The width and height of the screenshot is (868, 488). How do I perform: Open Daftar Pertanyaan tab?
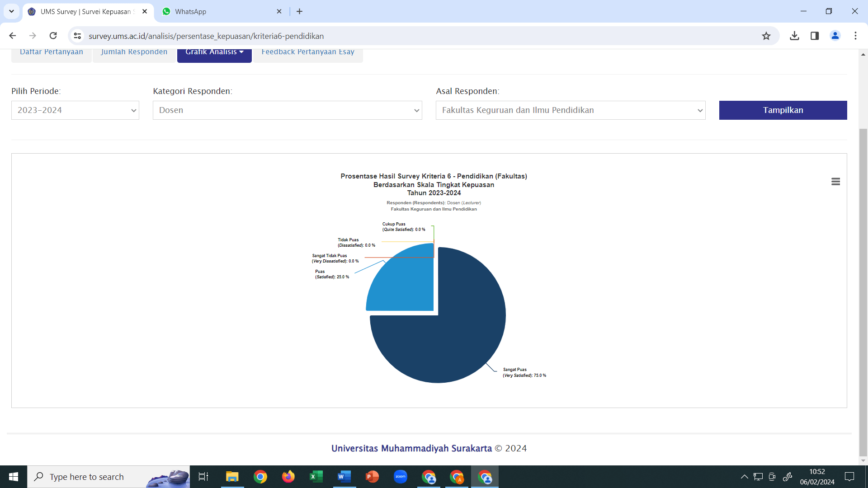pos(52,53)
